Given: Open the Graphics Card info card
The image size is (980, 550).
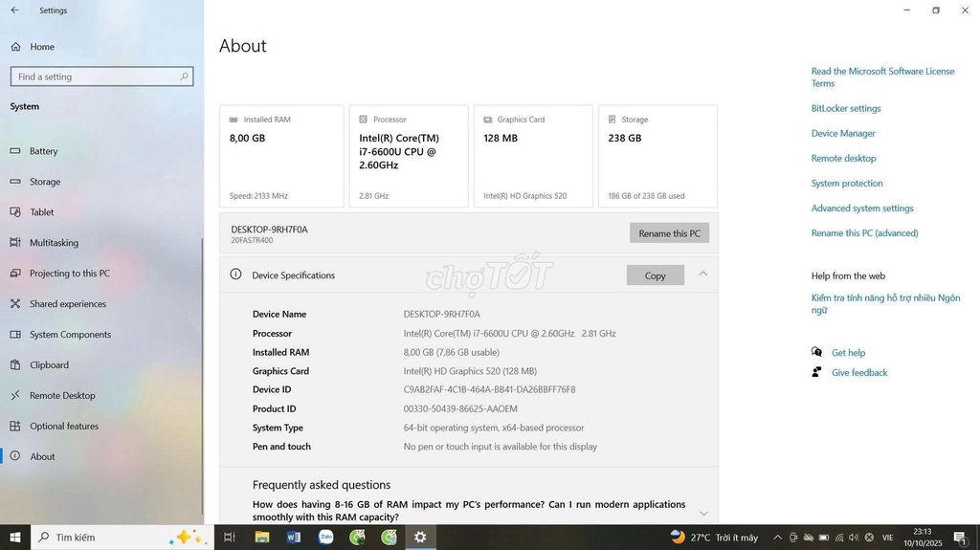Looking at the screenshot, I should [533, 156].
